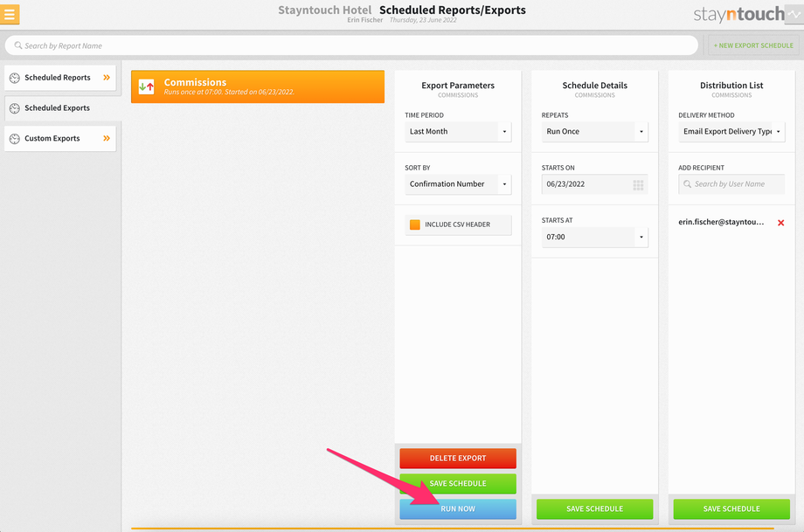Click the New Export Schedule button
The height and width of the screenshot is (532, 804).
753,45
